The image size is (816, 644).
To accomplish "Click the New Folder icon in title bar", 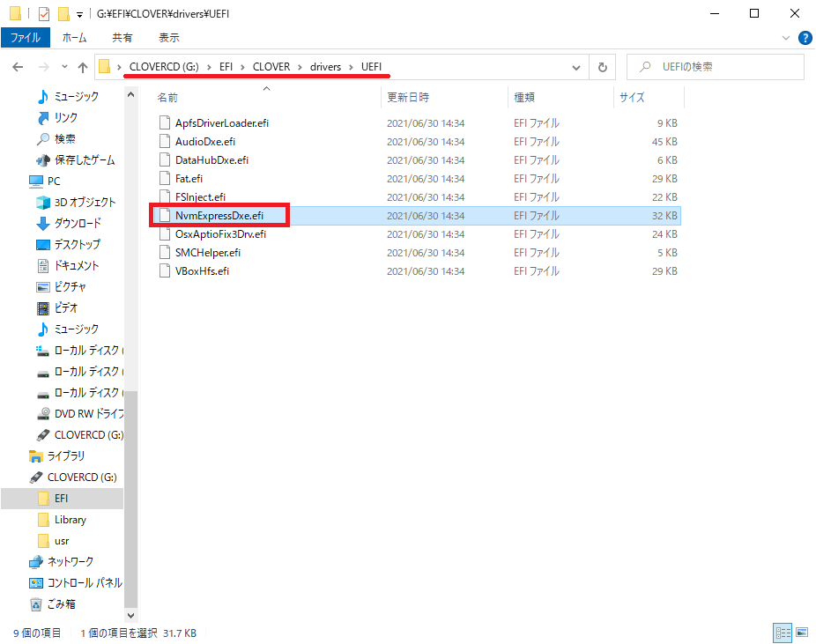I will 63,14.
